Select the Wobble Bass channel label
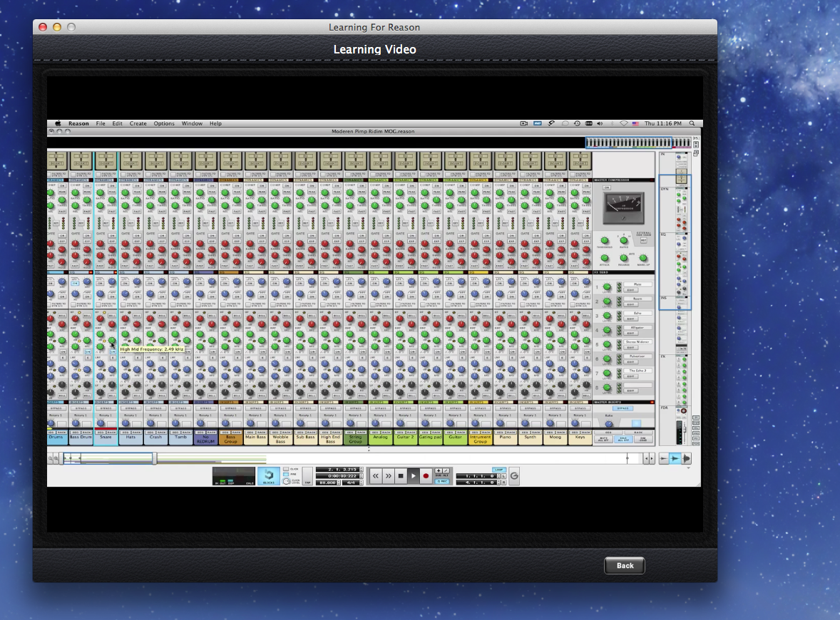840x620 pixels. click(280, 439)
